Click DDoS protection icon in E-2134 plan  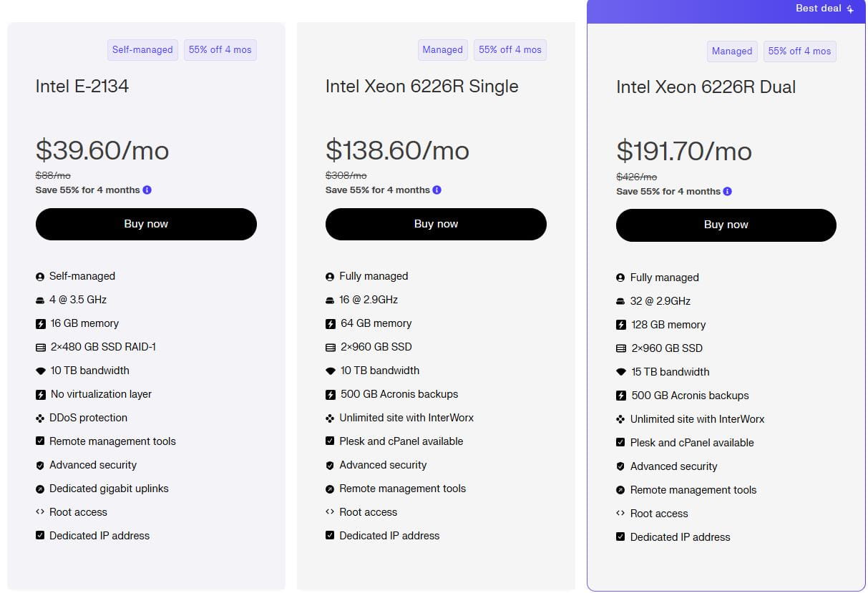(40, 418)
